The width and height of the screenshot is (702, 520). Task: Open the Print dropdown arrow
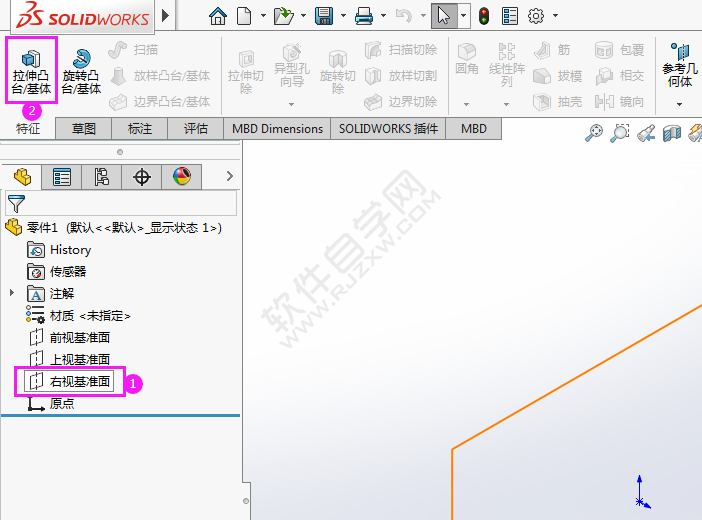pyautogui.click(x=383, y=16)
